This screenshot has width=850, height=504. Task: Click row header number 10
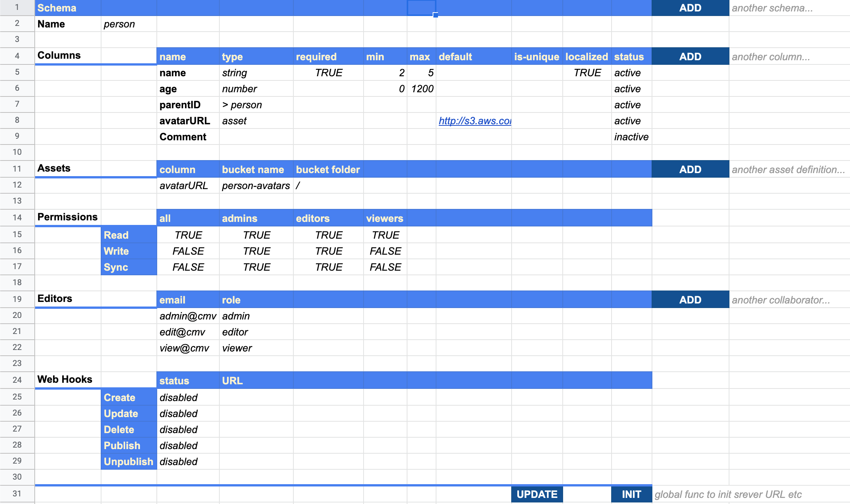(17, 152)
